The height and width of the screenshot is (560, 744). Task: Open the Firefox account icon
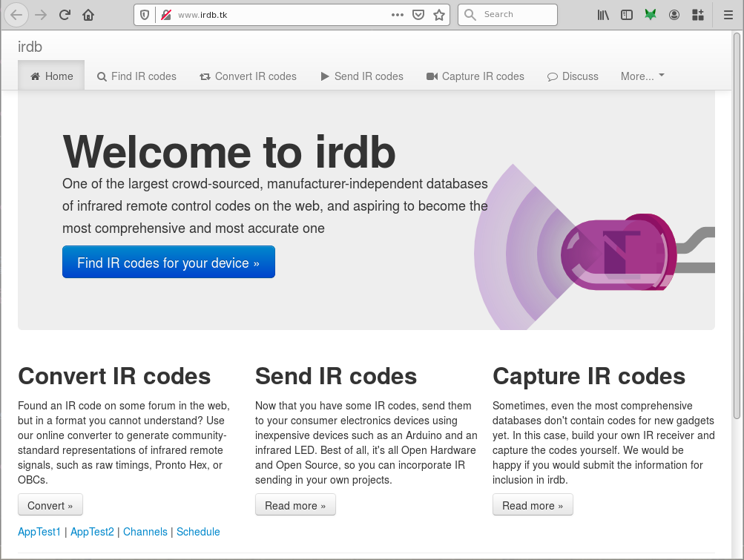pyautogui.click(x=674, y=15)
